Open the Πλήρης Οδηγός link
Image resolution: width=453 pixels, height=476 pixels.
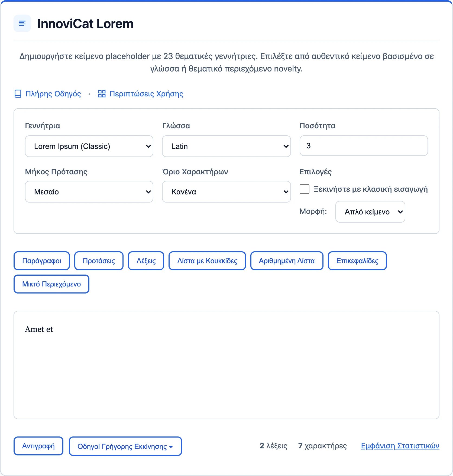pos(53,94)
